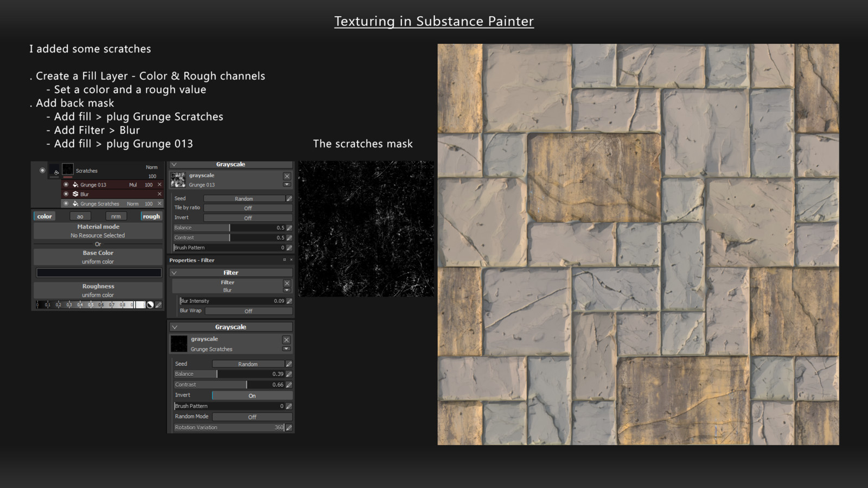The height and width of the screenshot is (488, 868).
Task: Click the Roughness uniform color button
Action: tap(98, 291)
